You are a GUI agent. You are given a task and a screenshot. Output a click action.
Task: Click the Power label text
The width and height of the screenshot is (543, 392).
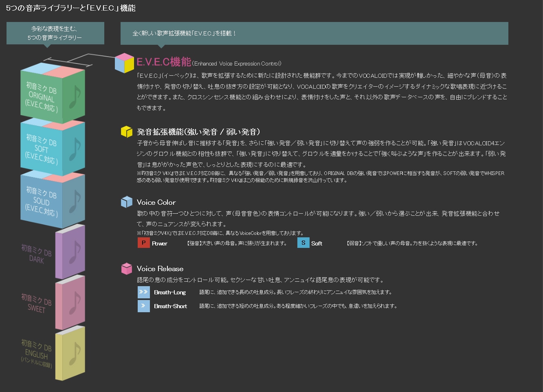click(x=160, y=243)
